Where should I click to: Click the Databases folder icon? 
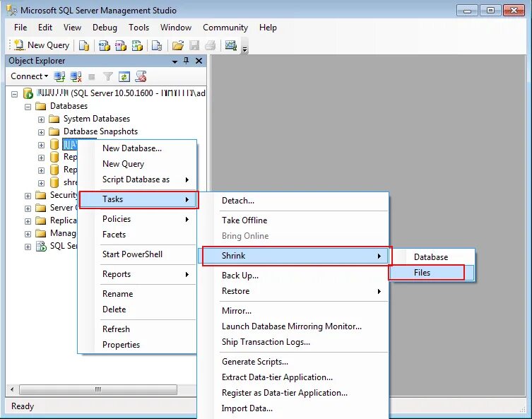41,106
